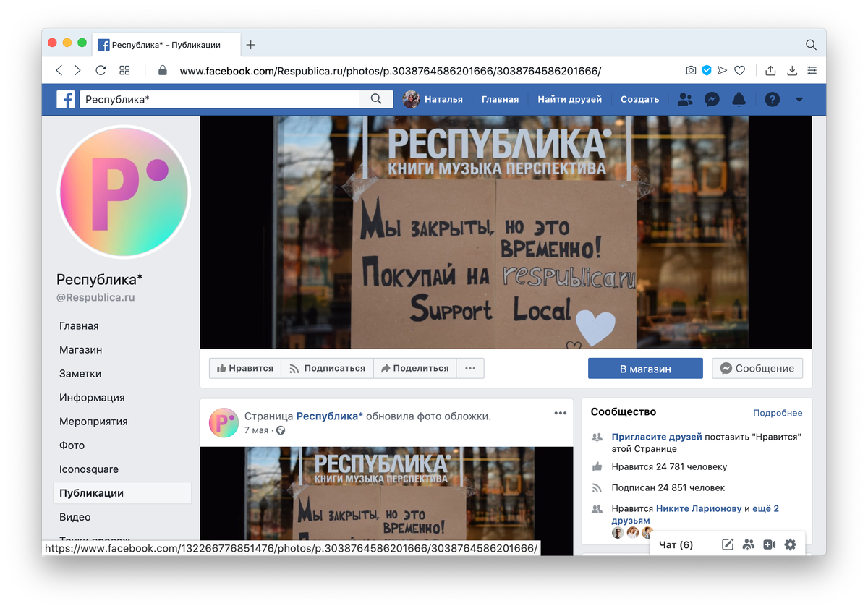Click the create group icon in chat bar
Image resolution: width=868 pixels, height=611 pixels.
tap(749, 544)
